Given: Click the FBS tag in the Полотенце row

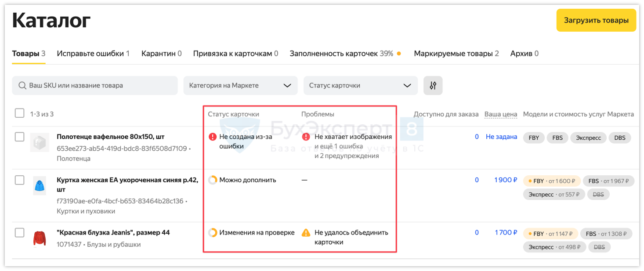Looking at the screenshot, I should click(x=557, y=137).
